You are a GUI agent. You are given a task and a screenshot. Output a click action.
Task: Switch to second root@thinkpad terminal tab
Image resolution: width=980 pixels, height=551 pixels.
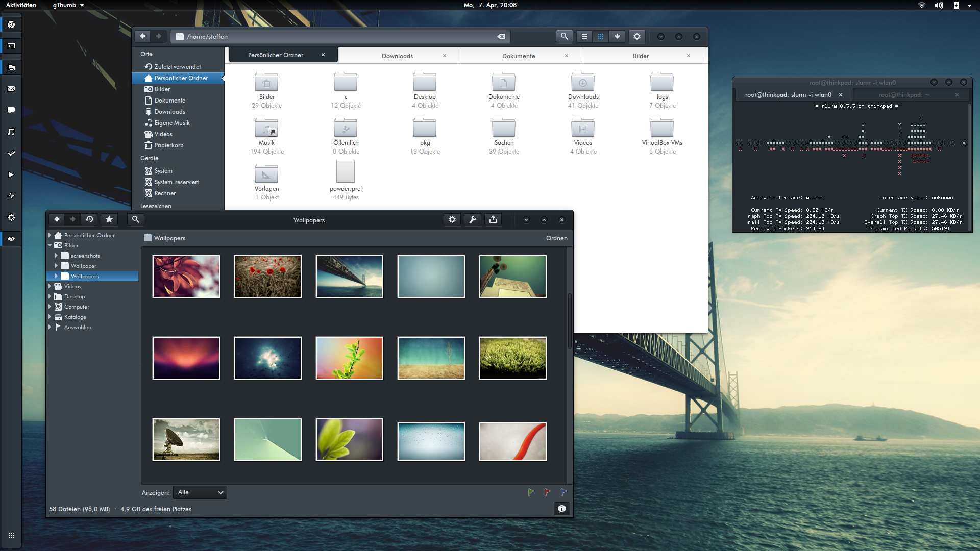[x=904, y=95]
